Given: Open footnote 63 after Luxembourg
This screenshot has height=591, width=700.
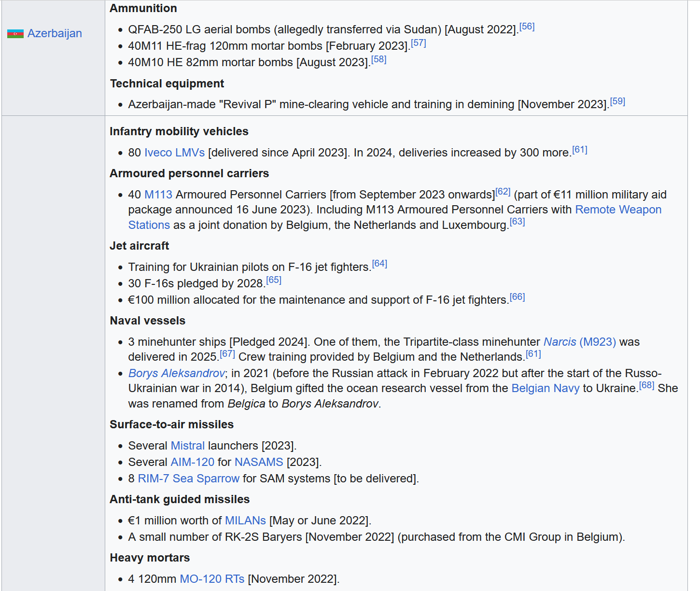Looking at the screenshot, I should point(518,222).
